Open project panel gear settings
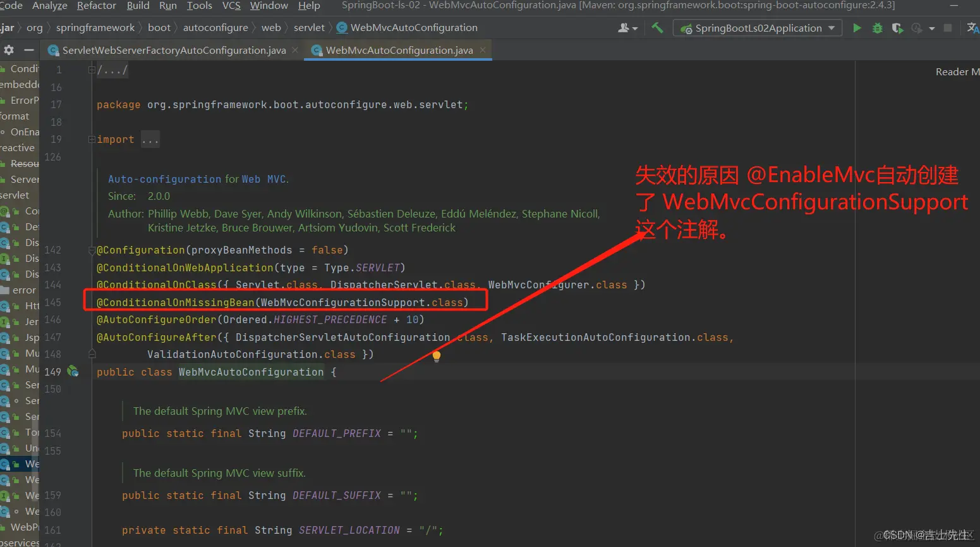Viewport: 980px width, 547px height. coord(9,50)
